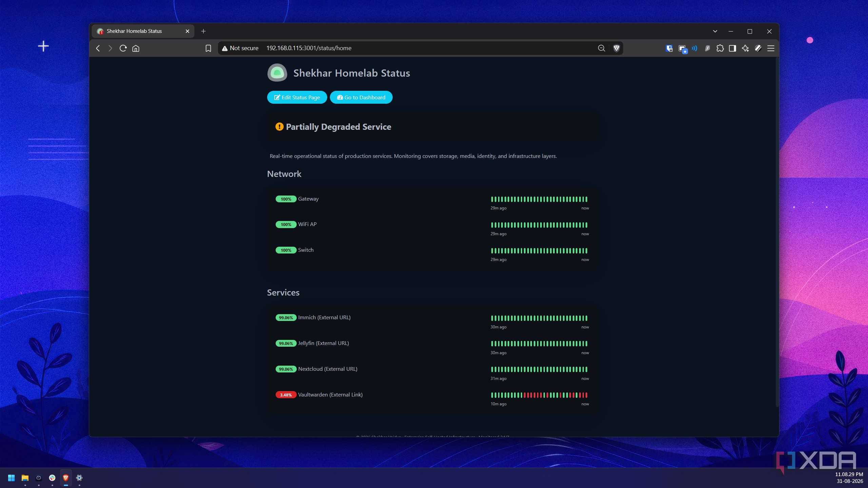Open the Windows Start menu
The image size is (868, 488).
pyautogui.click(x=11, y=478)
